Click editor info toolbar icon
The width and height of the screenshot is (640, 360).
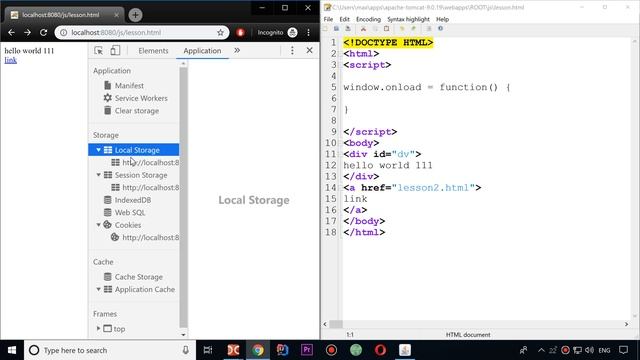coord(440,29)
